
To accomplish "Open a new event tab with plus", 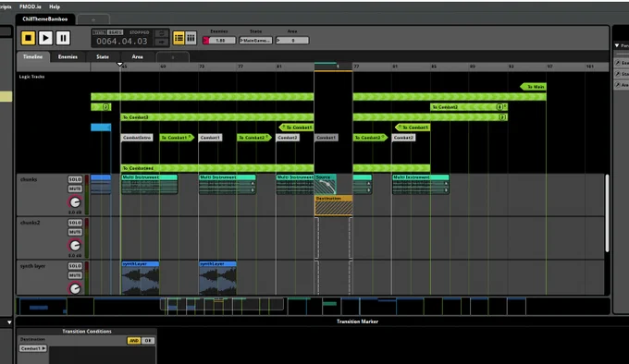I will (93, 19).
